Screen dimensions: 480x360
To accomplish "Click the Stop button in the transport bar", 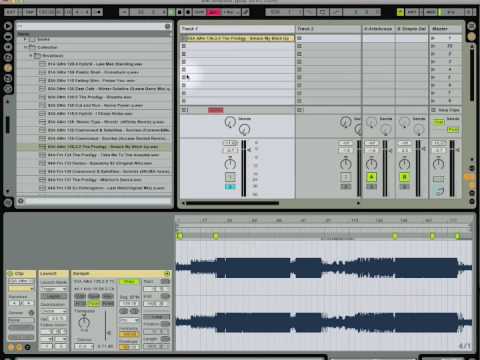I will point(180,12).
